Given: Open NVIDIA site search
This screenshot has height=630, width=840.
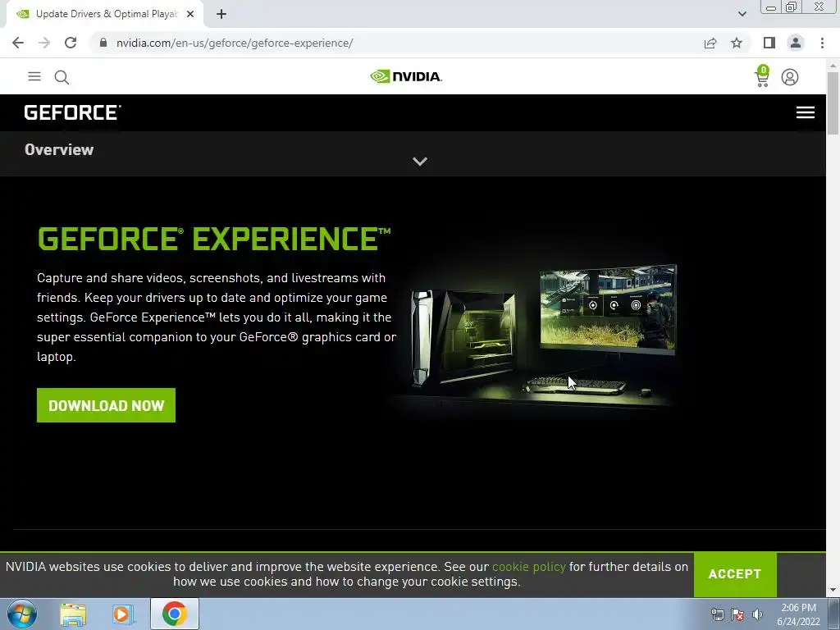Looking at the screenshot, I should click(62, 77).
